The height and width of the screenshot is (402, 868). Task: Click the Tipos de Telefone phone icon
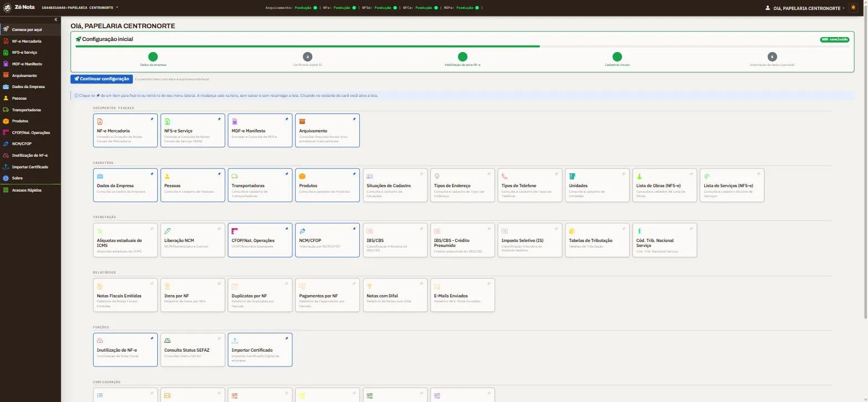point(505,176)
